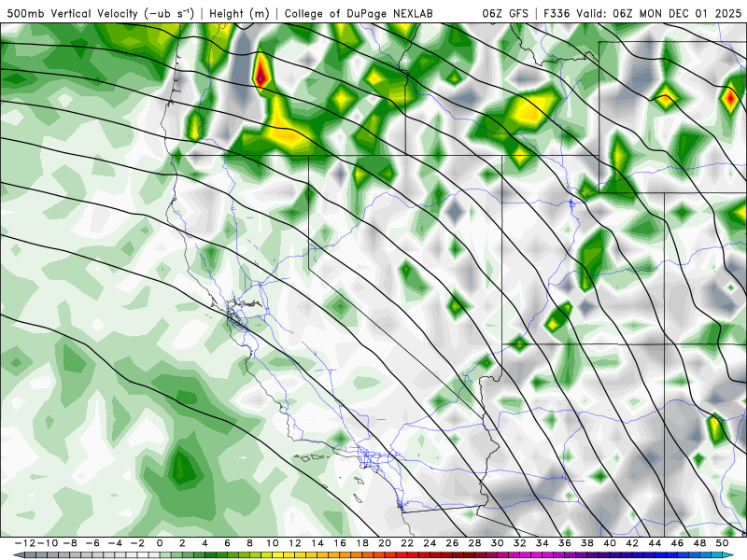The height and width of the screenshot is (560, 747).
Task: Click the '34' legend value
Action: point(543,543)
